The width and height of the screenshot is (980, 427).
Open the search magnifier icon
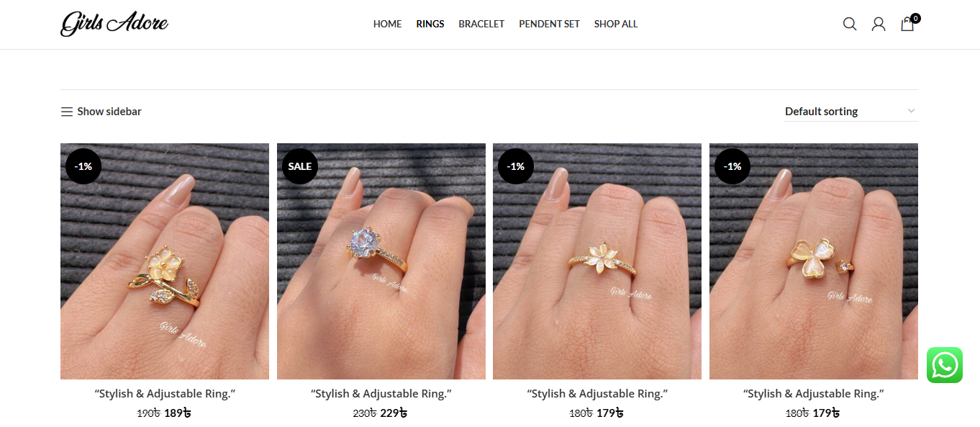pos(850,24)
